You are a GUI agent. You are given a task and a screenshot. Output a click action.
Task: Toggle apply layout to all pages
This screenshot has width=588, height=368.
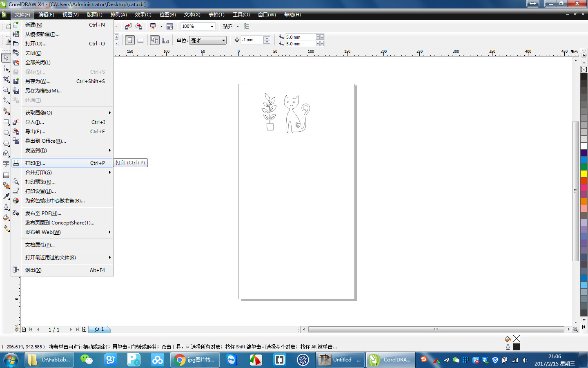coord(155,40)
